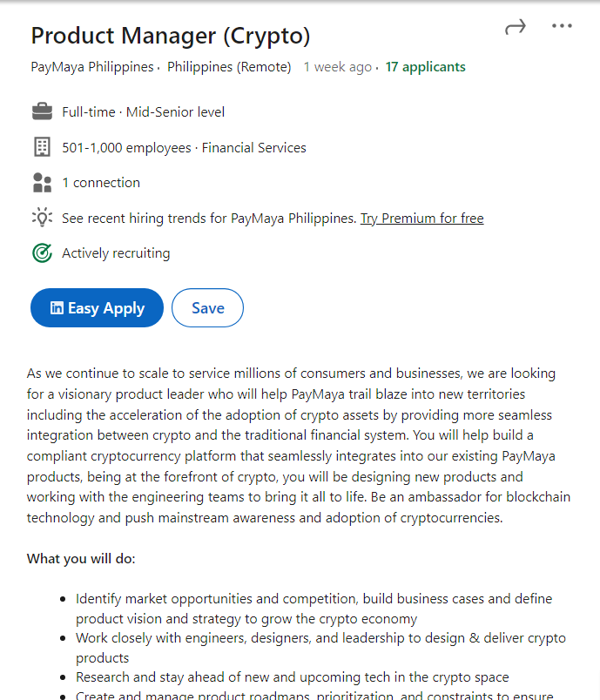Click the briefcase job type icon
Viewport: 600px width, 700px height.
coord(42,111)
